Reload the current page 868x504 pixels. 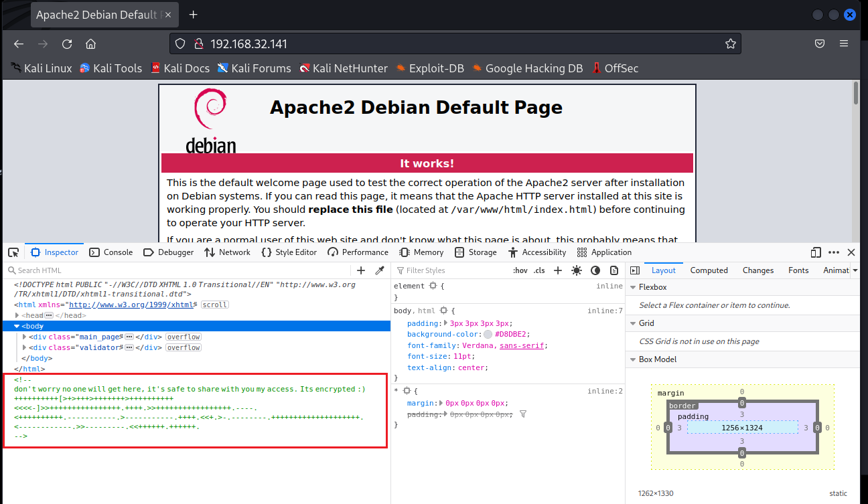[67, 44]
